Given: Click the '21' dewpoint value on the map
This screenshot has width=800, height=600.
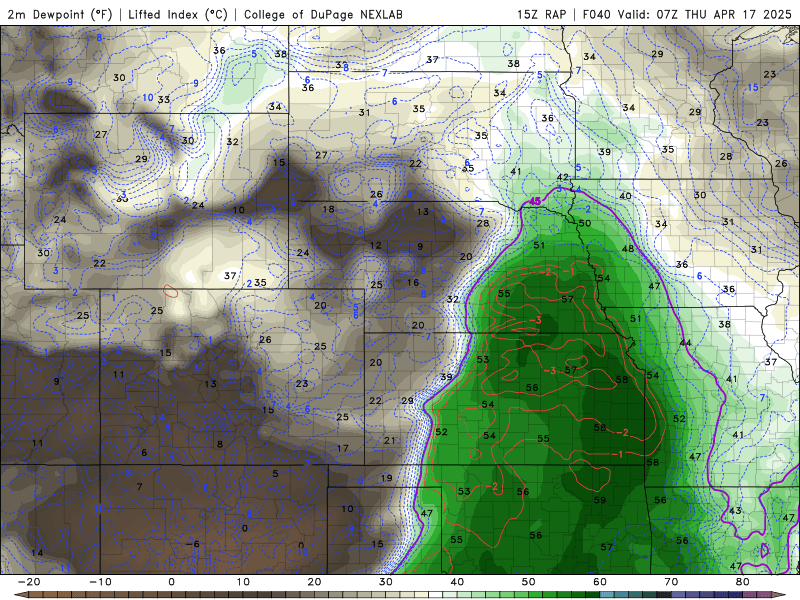Looking at the screenshot, I should (x=389, y=440).
